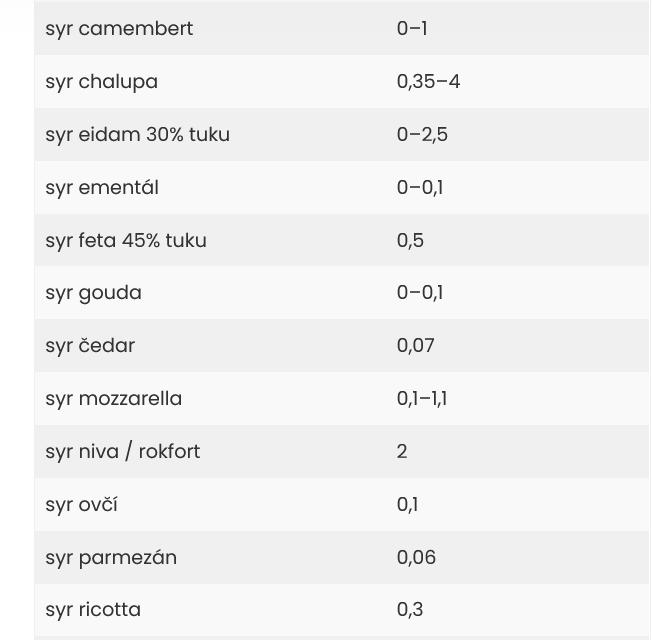652x640 pixels.
Task: Click the value 0,06 for parmezán
Action: click(416, 558)
